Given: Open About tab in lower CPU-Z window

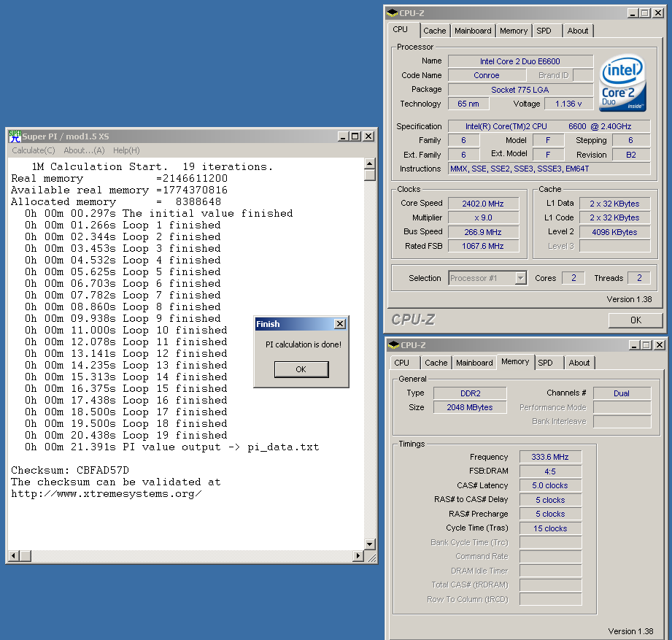Looking at the screenshot, I should (x=579, y=363).
